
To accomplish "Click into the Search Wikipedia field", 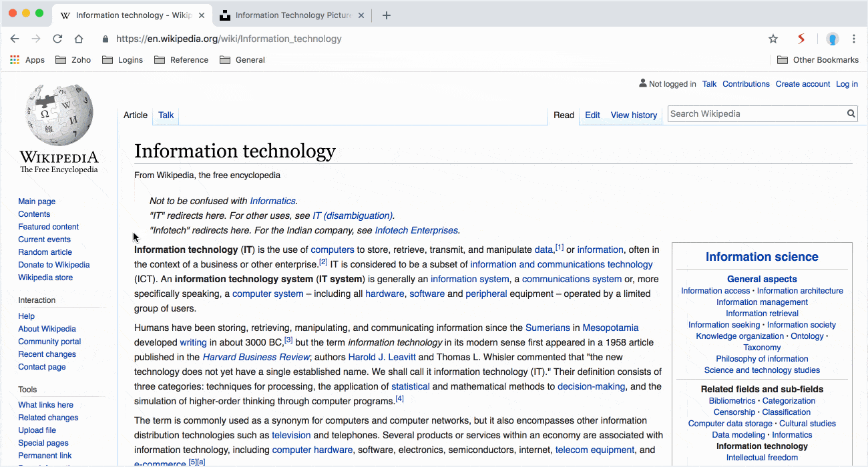I will click(x=754, y=114).
